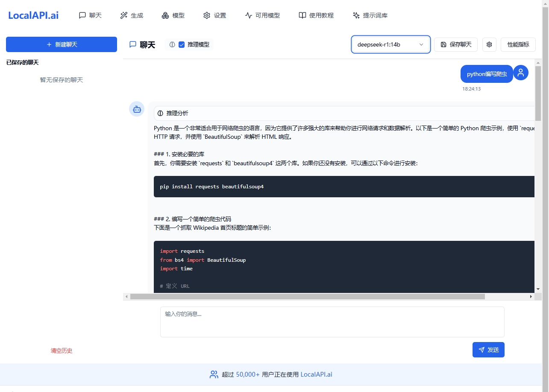Select 聊天 in the top menu bar
The height and width of the screenshot is (392, 549).
(90, 15)
